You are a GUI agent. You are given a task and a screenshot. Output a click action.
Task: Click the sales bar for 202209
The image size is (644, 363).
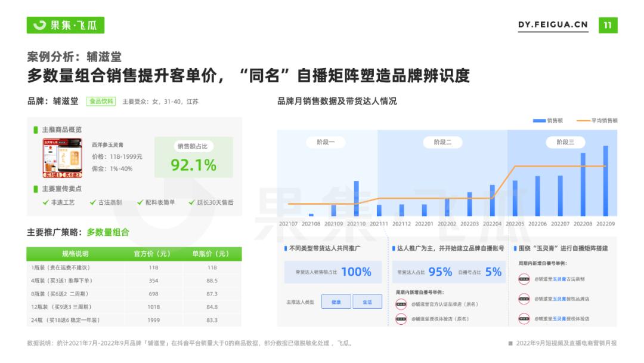pyautogui.click(x=605, y=181)
